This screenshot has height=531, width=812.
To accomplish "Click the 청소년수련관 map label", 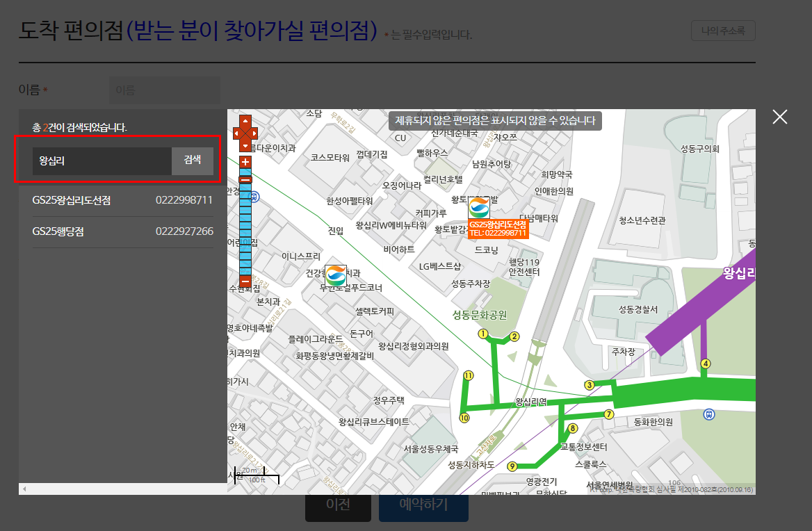I will (642, 220).
